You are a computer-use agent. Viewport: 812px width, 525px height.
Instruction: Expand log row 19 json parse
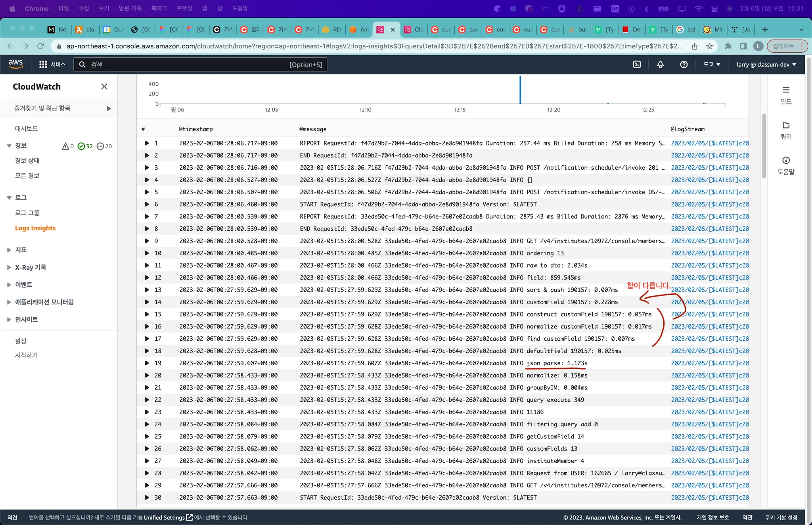147,363
